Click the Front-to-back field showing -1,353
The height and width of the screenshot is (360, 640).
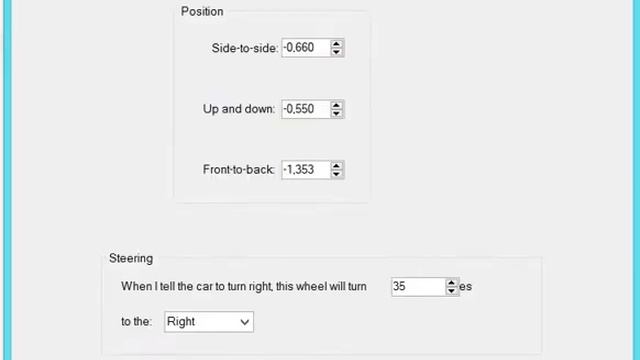(306, 169)
